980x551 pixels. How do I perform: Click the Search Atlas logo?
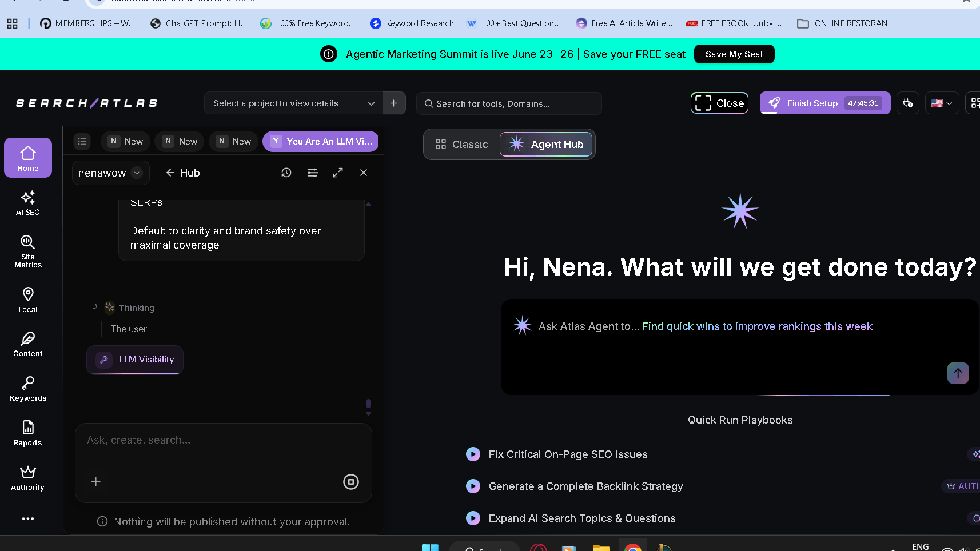87,103
